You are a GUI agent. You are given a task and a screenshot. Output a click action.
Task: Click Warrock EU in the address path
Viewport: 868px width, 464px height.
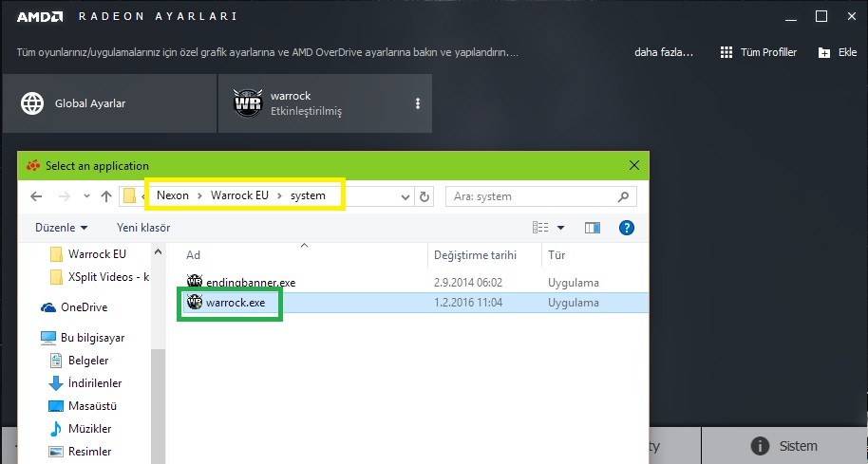[x=239, y=195]
